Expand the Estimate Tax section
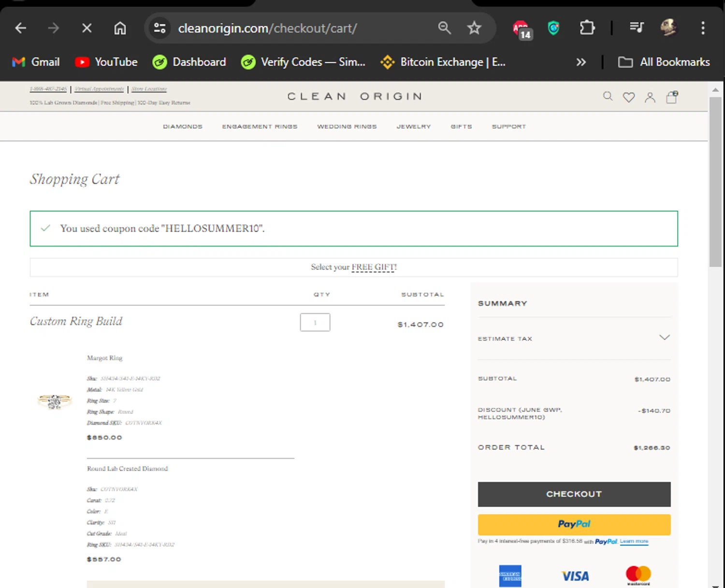725x588 pixels. 664,338
